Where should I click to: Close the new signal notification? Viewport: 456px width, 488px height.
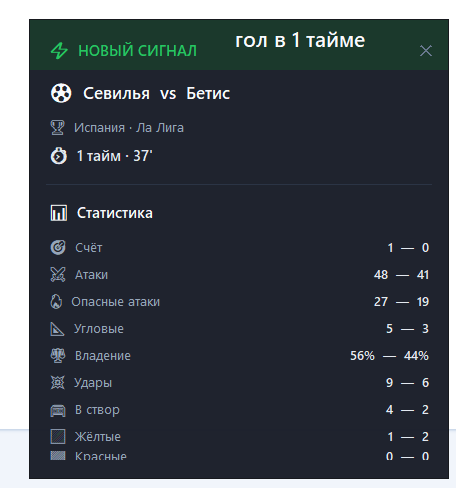click(x=426, y=51)
